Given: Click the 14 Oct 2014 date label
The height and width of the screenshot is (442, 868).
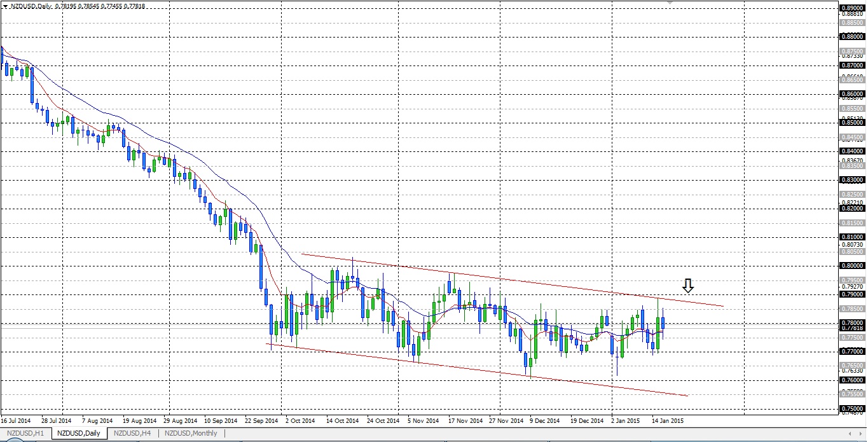Looking at the screenshot, I should tap(344, 421).
